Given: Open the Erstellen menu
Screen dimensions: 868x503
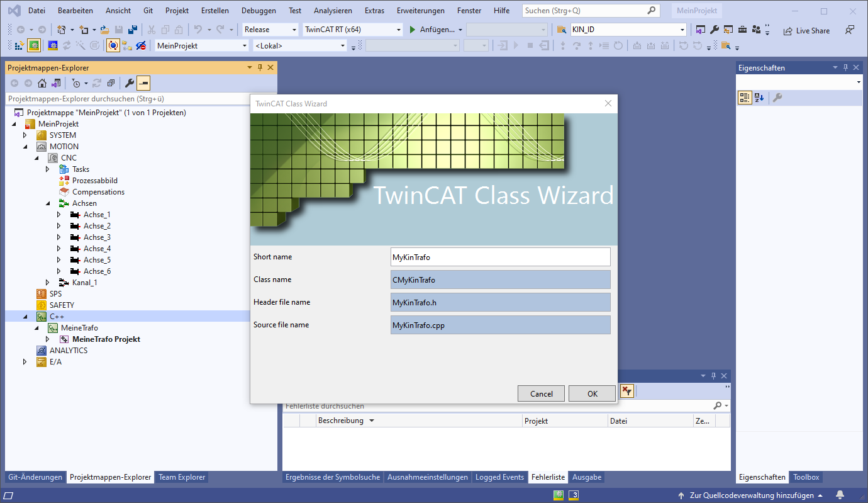Looking at the screenshot, I should pos(215,11).
